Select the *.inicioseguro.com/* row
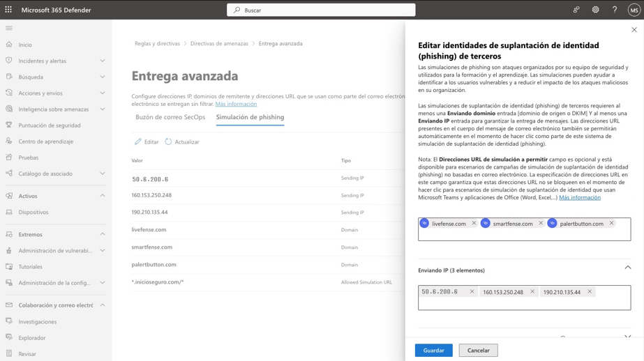The height and width of the screenshot is (361, 644). coord(268,282)
